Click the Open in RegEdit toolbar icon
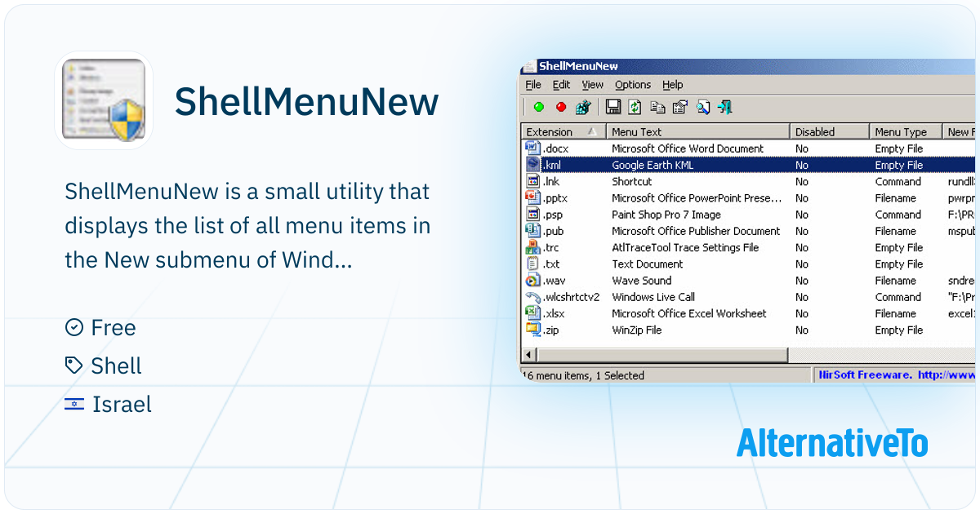This screenshot has width=980, height=514. [x=583, y=107]
